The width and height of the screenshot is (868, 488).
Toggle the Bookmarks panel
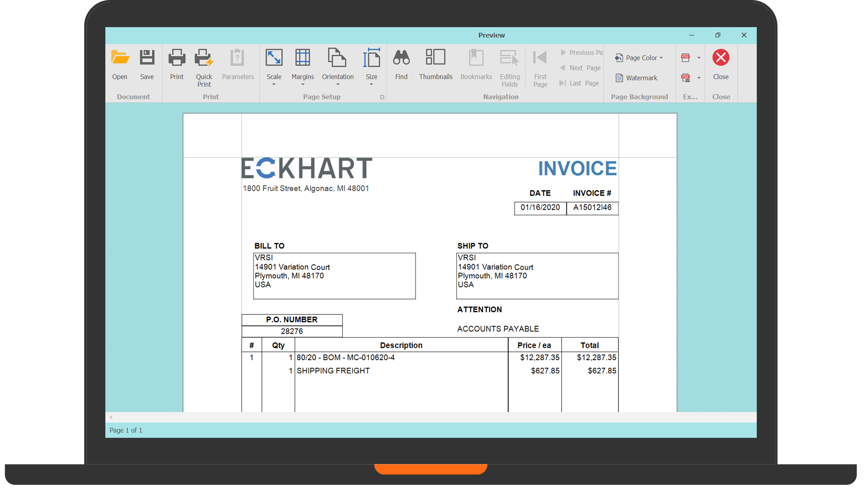click(476, 58)
